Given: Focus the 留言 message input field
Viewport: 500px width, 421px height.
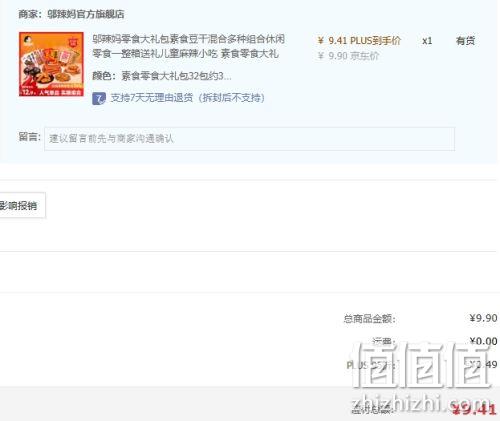Looking at the screenshot, I should tap(249, 139).
